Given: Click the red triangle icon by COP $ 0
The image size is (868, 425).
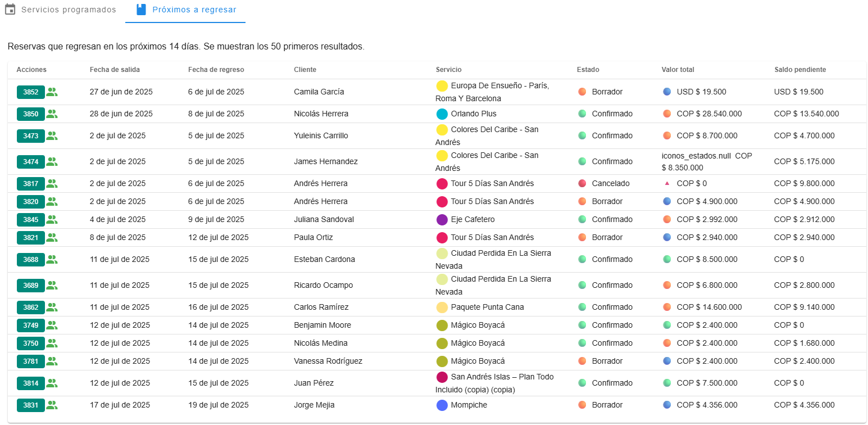Looking at the screenshot, I should pyautogui.click(x=667, y=183).
